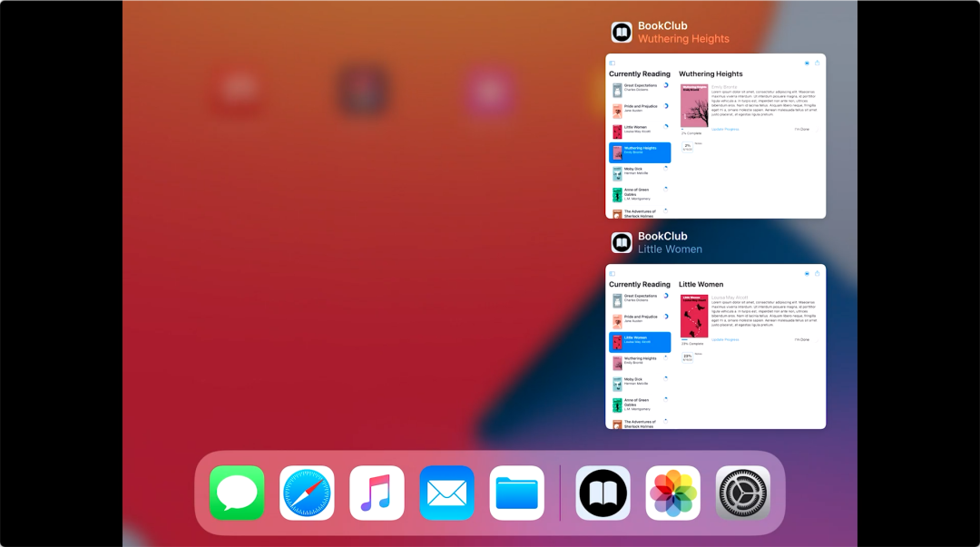Tap share icon in the Wuthering Heights window
Image resolution: width=980 pixels, height=547 pixels.
click(817, 63)
